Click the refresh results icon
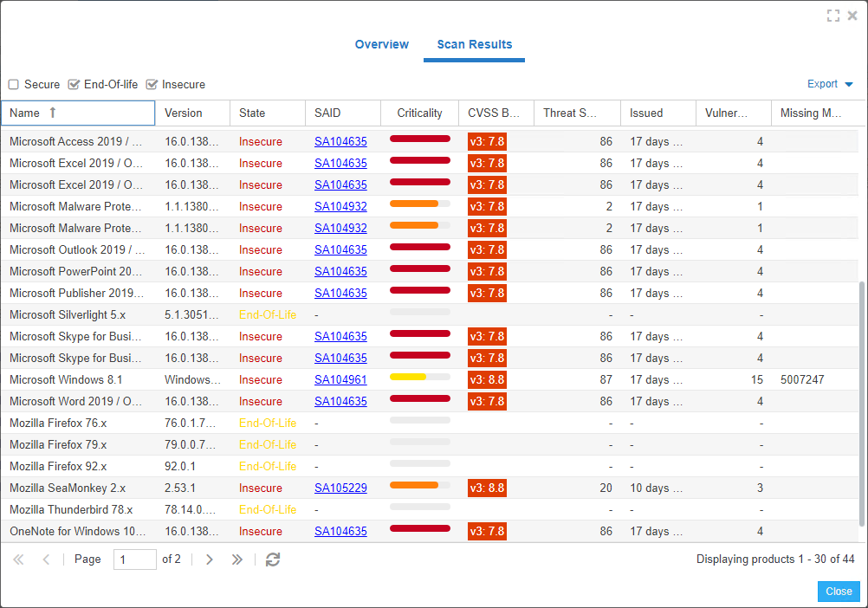 click(x=273, y=559)
